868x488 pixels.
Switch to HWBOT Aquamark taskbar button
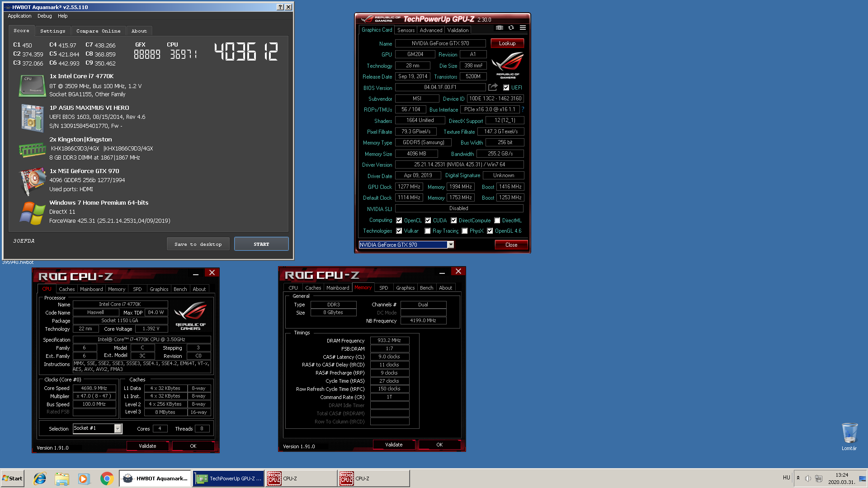[x=156, y=479]
